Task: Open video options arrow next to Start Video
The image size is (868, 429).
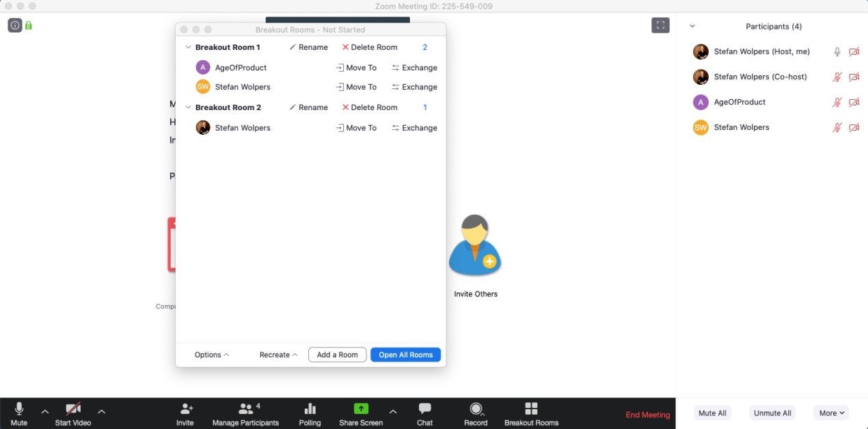Action: (x=101, y=411)
